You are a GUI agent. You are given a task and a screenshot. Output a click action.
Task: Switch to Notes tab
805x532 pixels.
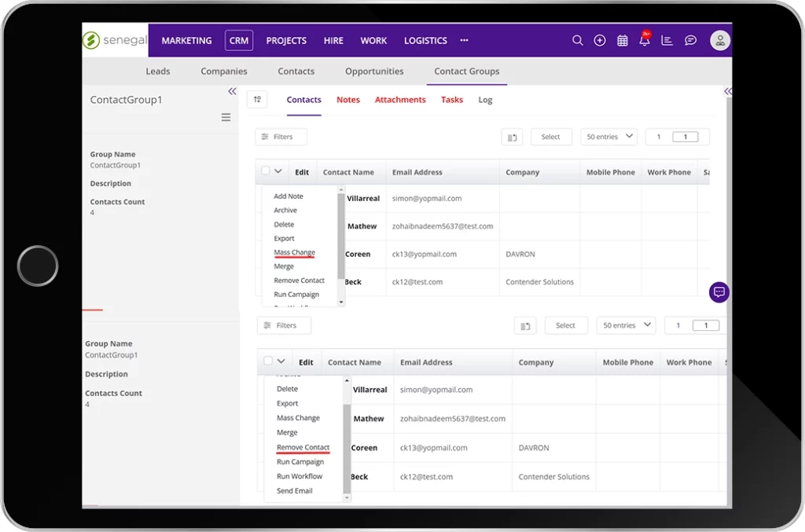tap(348, 100)
